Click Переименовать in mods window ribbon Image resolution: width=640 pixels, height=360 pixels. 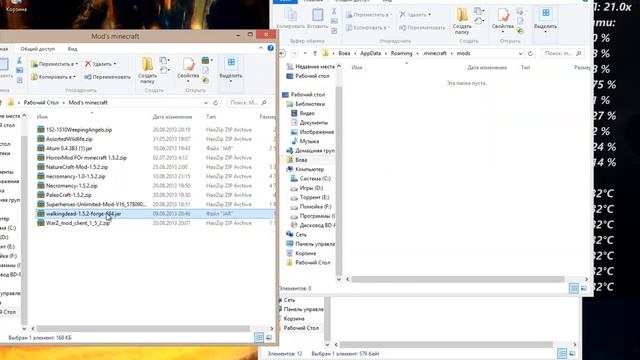(422, 28)
